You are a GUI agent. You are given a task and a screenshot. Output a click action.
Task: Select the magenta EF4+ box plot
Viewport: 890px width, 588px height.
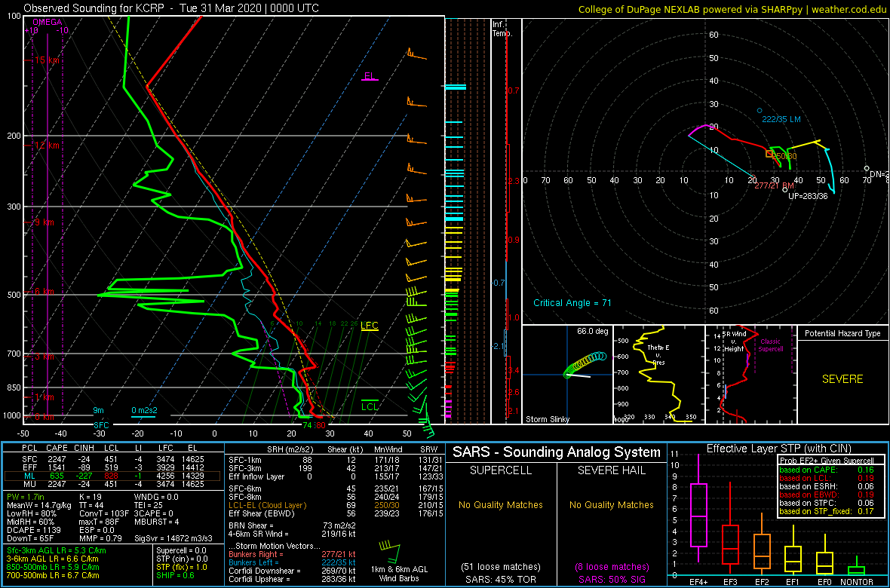coord(698,508)
